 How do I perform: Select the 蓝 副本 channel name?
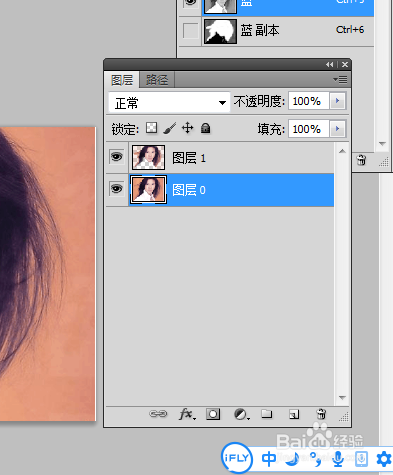point(260,31)
